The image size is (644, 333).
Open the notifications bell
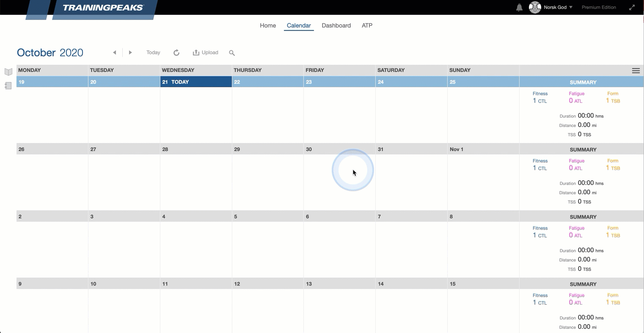click(519, 8)
